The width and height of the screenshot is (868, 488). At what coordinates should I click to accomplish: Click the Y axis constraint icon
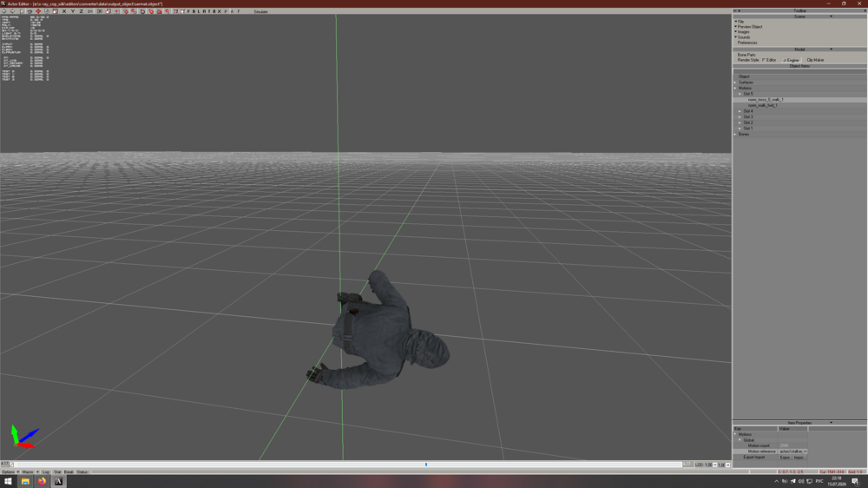(73, 11)
